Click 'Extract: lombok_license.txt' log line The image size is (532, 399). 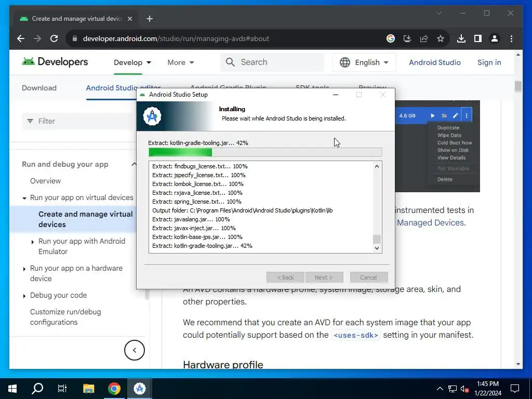198,184
